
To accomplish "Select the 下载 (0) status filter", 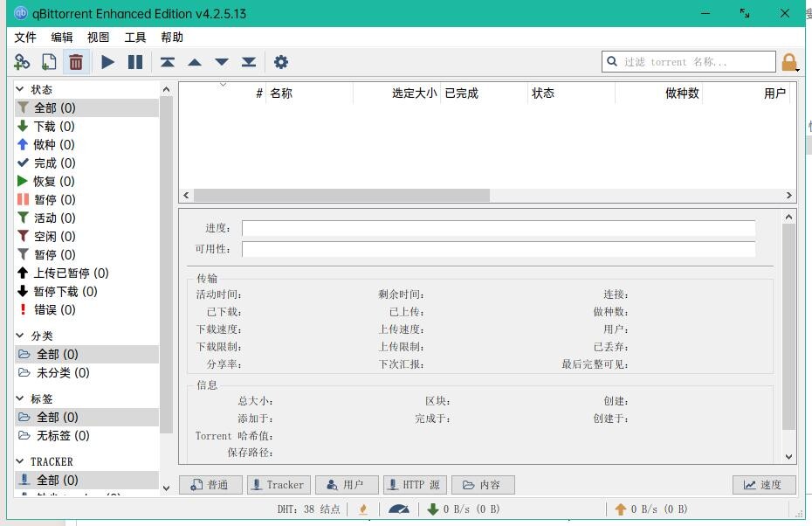I will pyautogui.click(x=86, y=126).
